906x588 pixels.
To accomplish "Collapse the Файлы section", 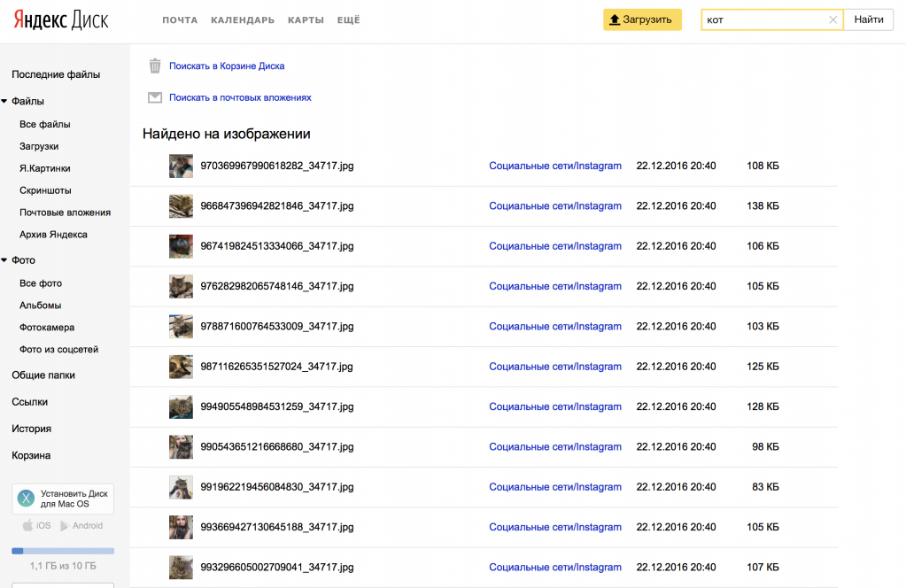I will pos(4,101).
